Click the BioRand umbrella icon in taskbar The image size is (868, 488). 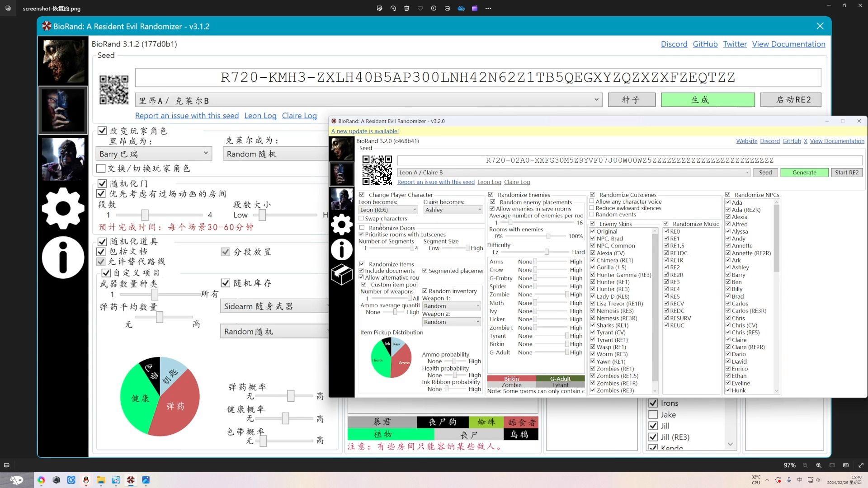tap(131, 480)
